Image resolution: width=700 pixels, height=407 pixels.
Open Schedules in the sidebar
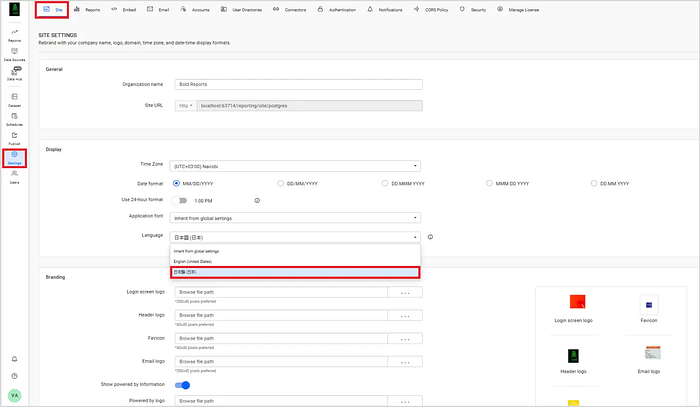click(14, 119)
